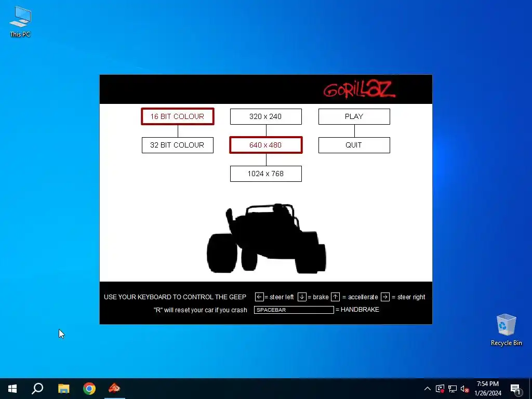Open the notification center icon
Image resolution: width=532 pixels, height=399 pixels.
tap(515, 389)
